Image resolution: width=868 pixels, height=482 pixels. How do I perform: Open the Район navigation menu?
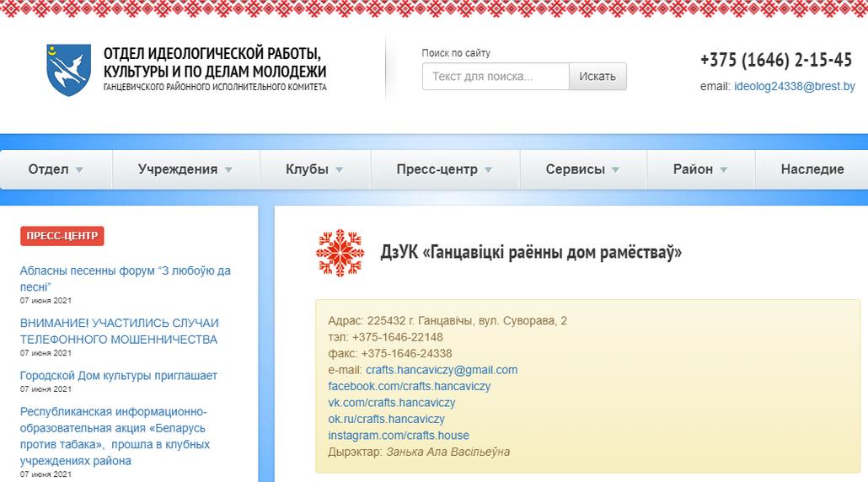click(x=699, y=169)
